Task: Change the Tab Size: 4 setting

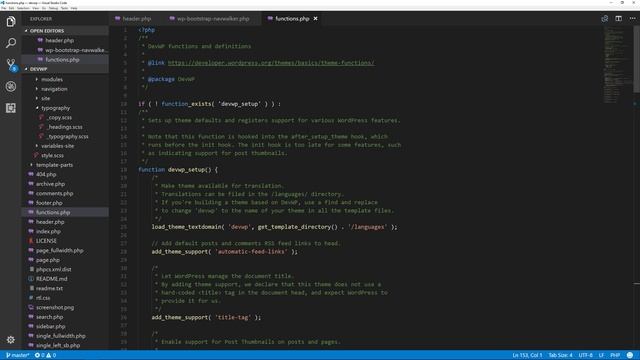Action: (x=560, y=355)
